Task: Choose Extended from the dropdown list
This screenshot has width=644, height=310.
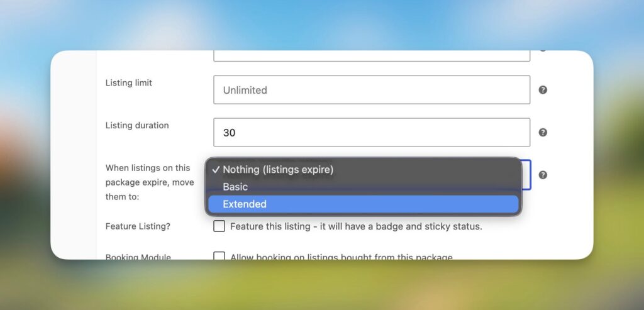Action: pos(364,204)
